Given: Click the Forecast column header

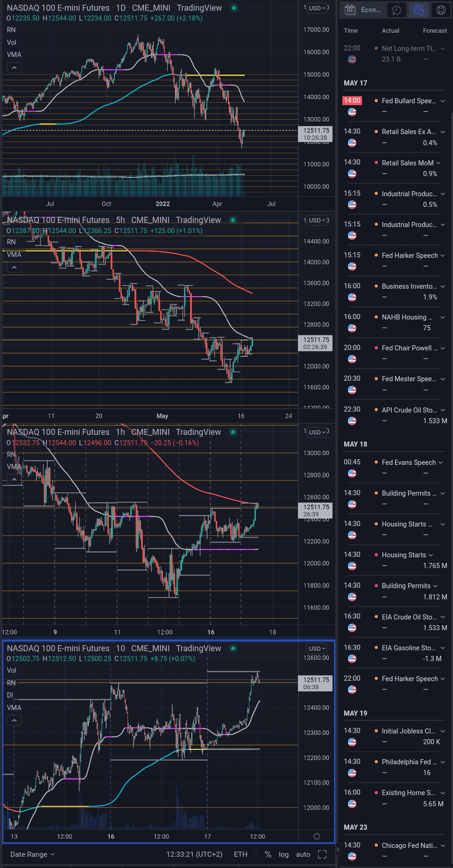Looking at the screenshot, I should pyautogui.click(x=435, y=30).
